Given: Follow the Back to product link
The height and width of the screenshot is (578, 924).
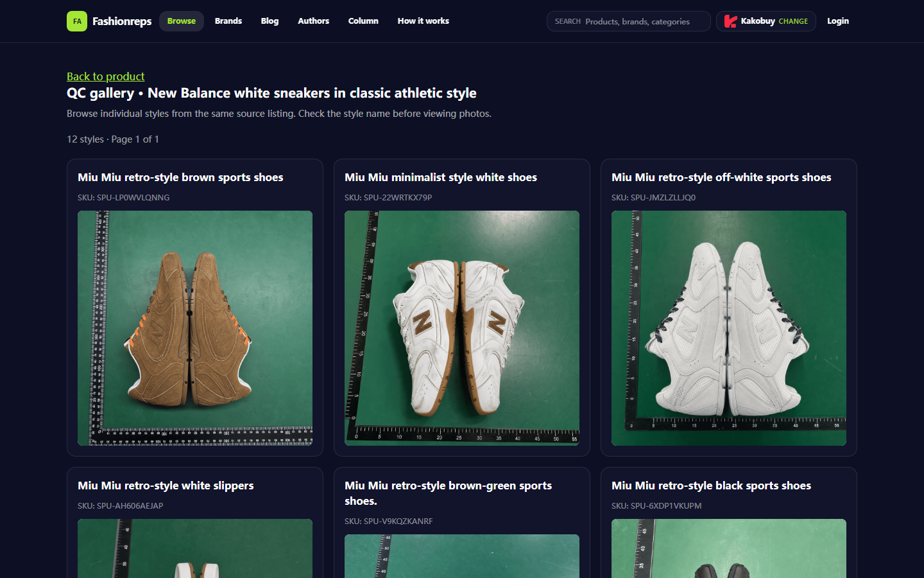Looking at the screenshot, I should click(x=106, y=76).
